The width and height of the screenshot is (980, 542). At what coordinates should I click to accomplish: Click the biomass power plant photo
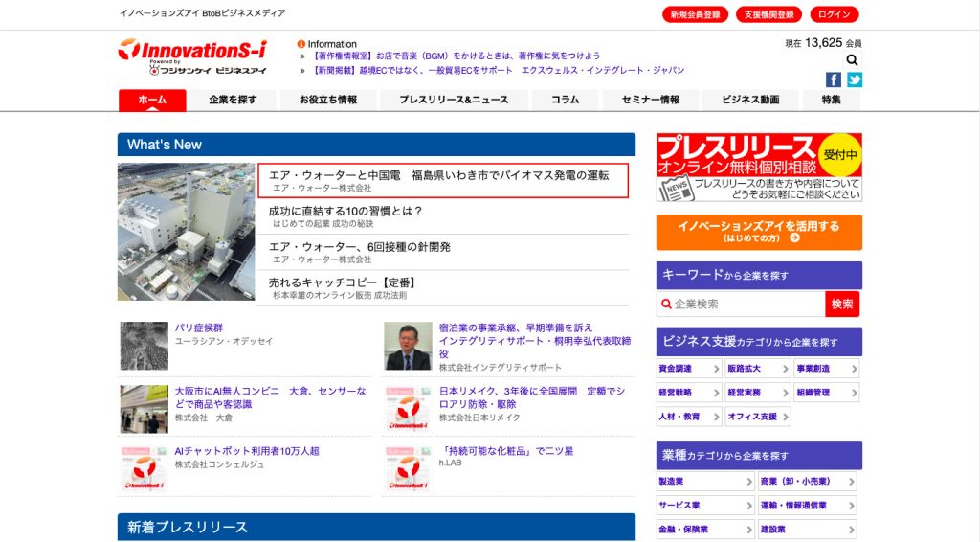pos(186,232)
